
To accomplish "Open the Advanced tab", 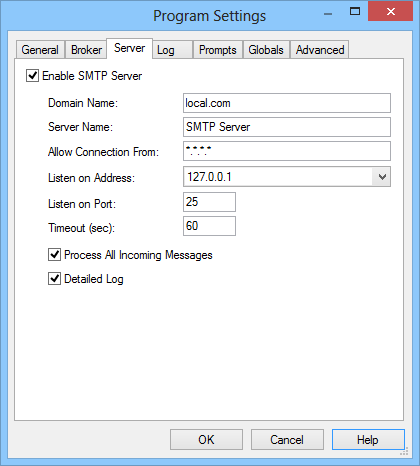I will pyautogui.click(x=320, y=50).
